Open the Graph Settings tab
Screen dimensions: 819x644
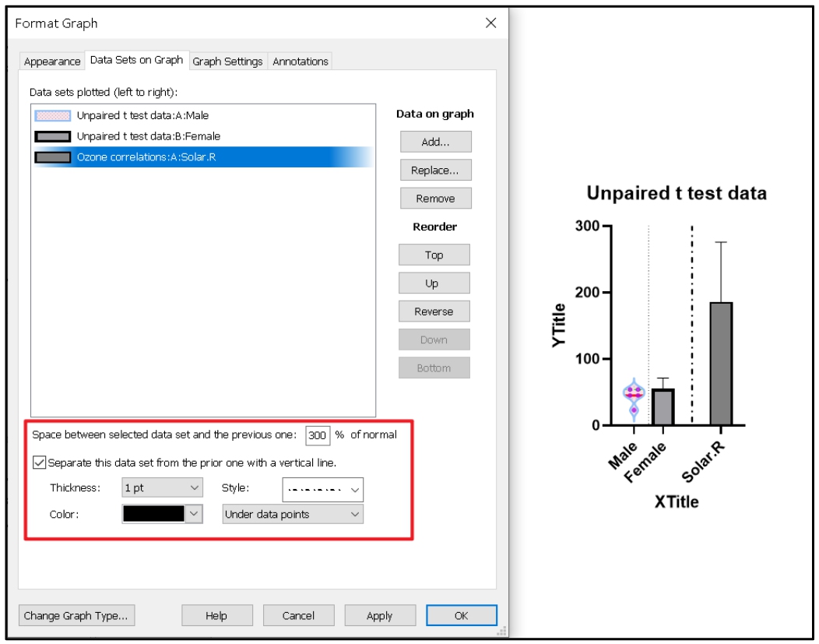pos(228,61)
